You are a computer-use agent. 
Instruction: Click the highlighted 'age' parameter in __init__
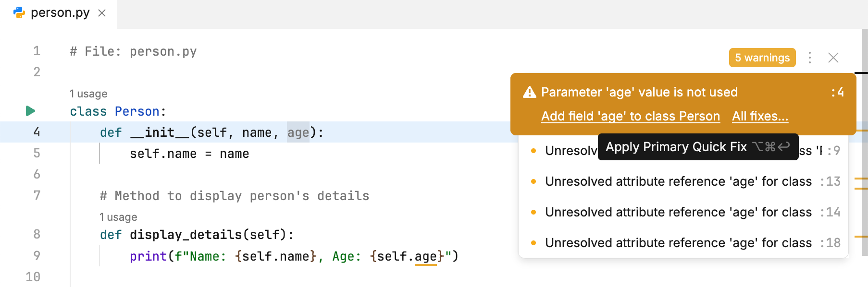(x=298, y=132)
